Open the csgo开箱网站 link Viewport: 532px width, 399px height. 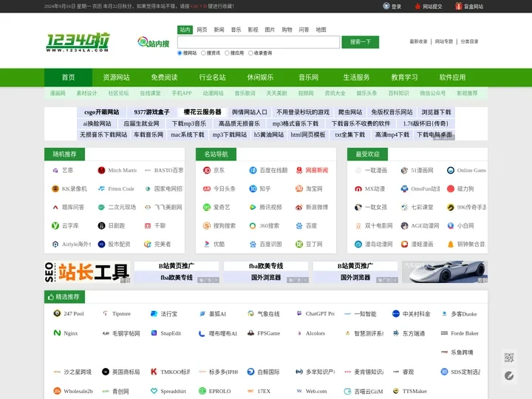pos(101,112)
